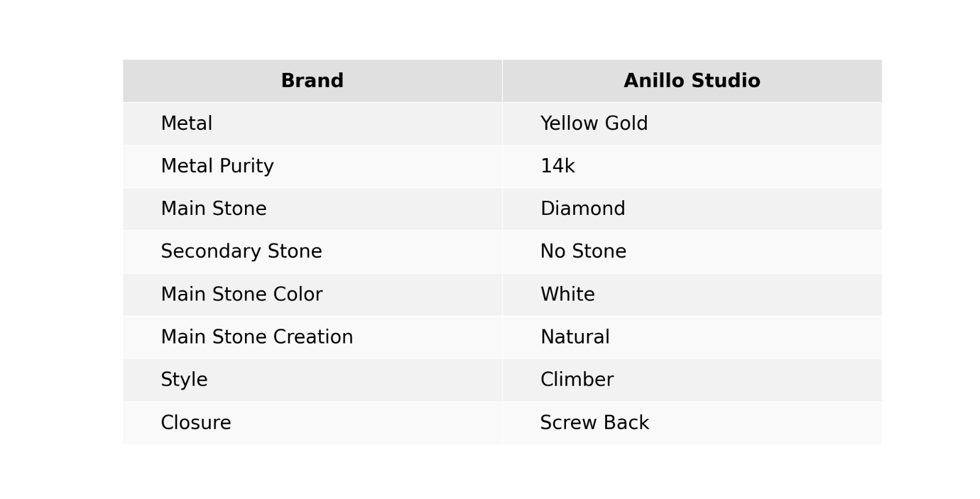This screenshot has height=499, width=980.
Task: Select the Metal row label
Action: coord(186,124)
